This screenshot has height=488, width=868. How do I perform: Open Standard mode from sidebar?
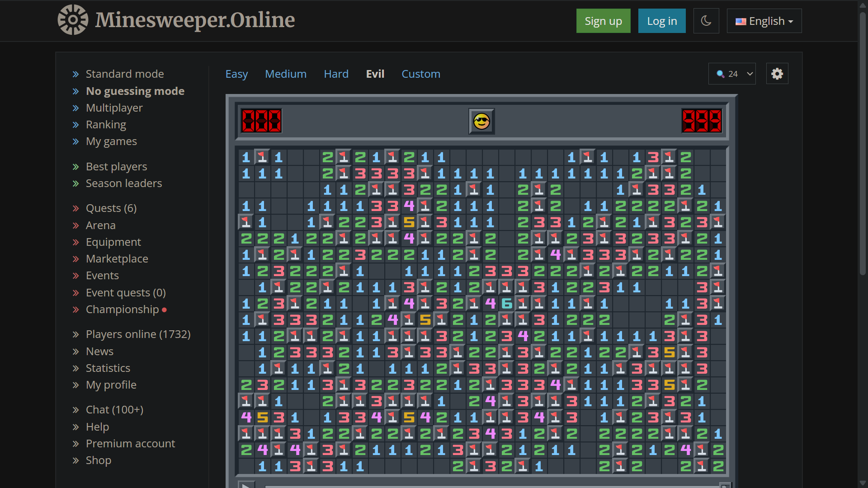(125, 74)
